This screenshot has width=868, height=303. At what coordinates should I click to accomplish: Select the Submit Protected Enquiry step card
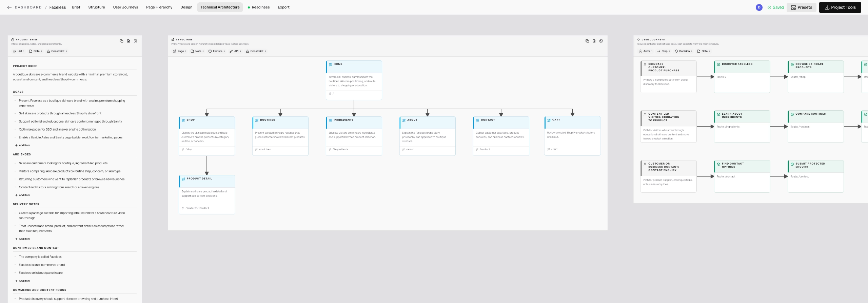(x=815, y=176)
